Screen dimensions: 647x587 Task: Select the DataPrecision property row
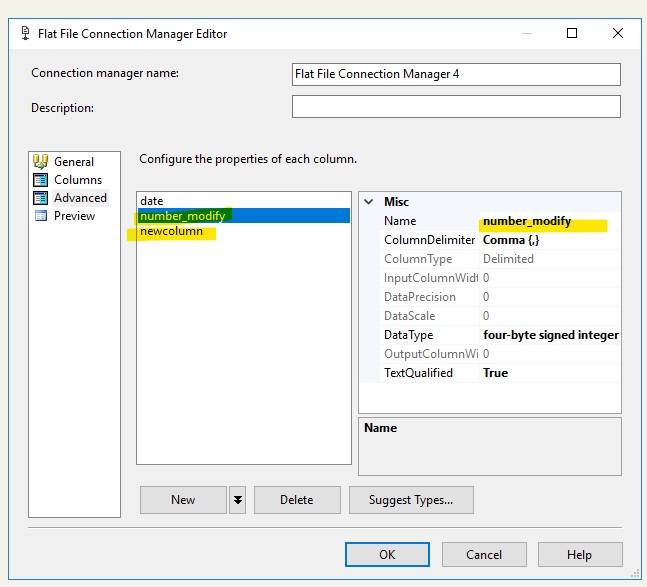pyautogui.click(x=500, y=297)
